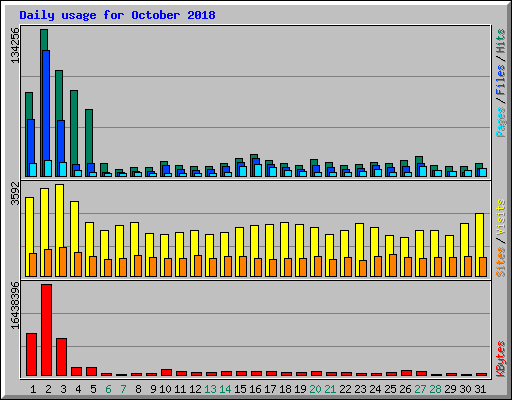Click the yellow 'Visits' legend label
The image size is (512, 400).
coord(501,218)
